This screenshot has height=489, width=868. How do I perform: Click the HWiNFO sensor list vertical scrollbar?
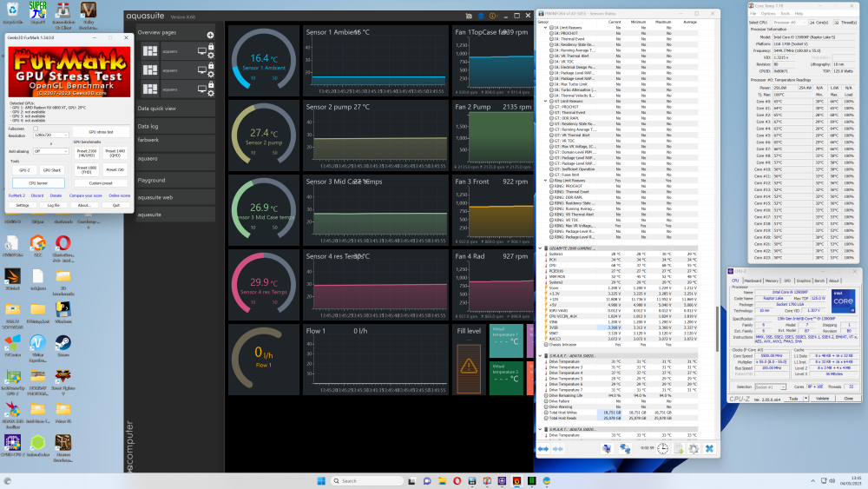click(716, 327)
